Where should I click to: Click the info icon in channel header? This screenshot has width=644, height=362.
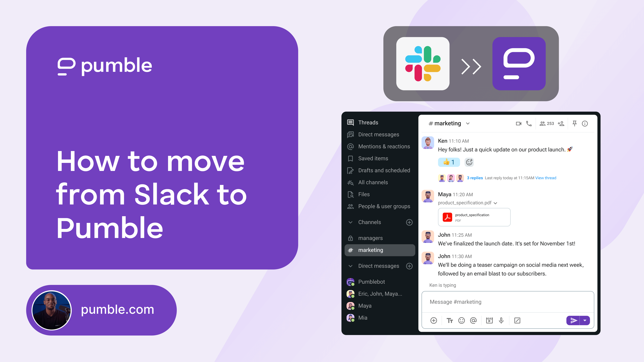coord(587,124)
